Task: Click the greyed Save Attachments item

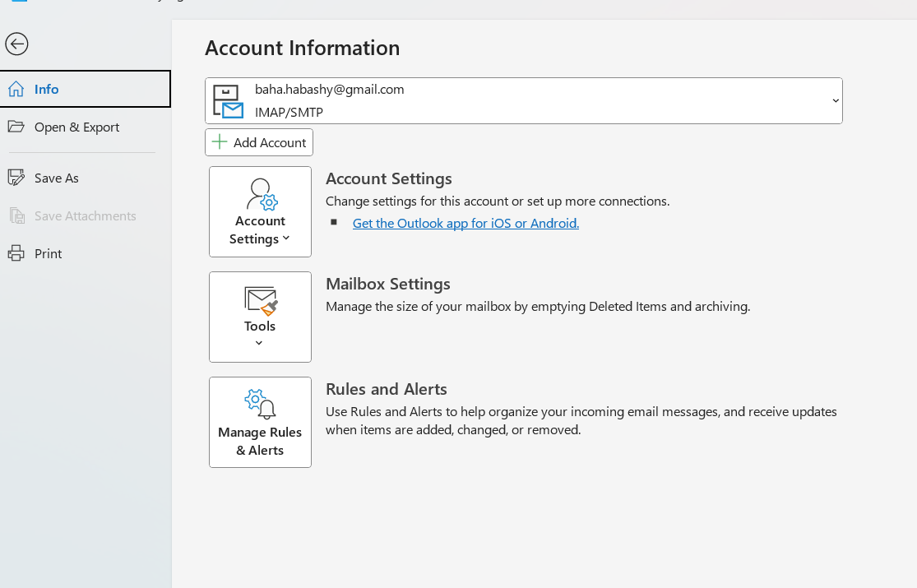Action: [85, 216]
